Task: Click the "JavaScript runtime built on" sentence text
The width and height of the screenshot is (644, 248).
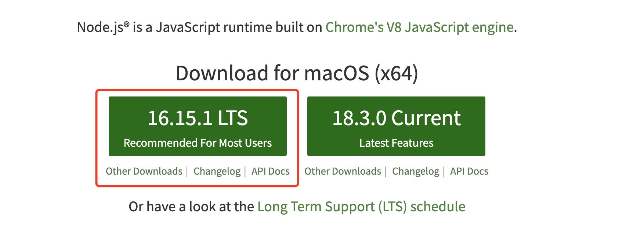Action: [239, 28]
